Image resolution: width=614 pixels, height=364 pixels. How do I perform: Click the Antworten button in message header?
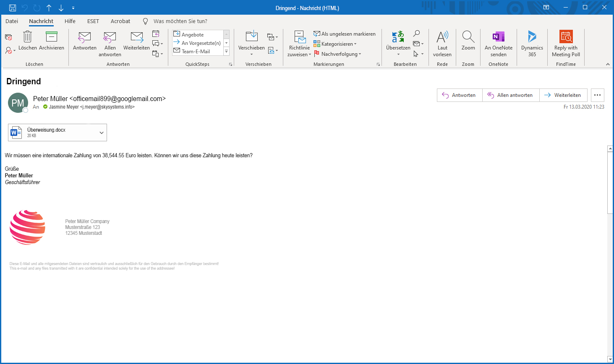(460, 95)
